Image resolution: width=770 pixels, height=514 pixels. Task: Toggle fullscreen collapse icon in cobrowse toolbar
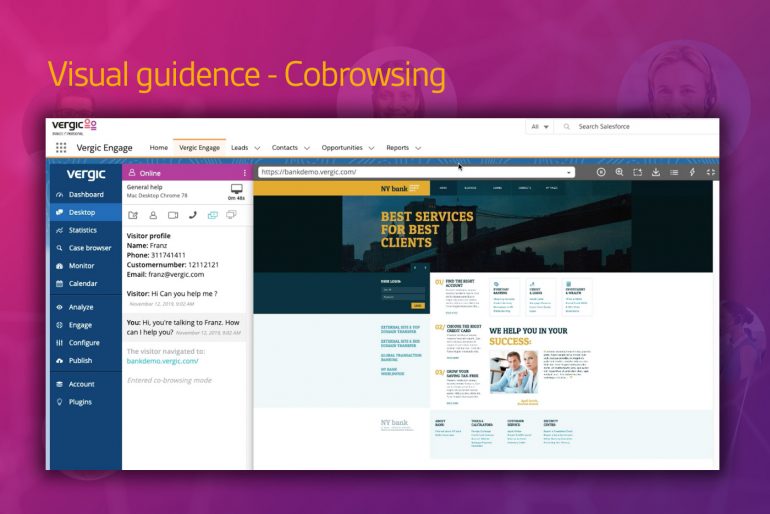pos(711,172)
